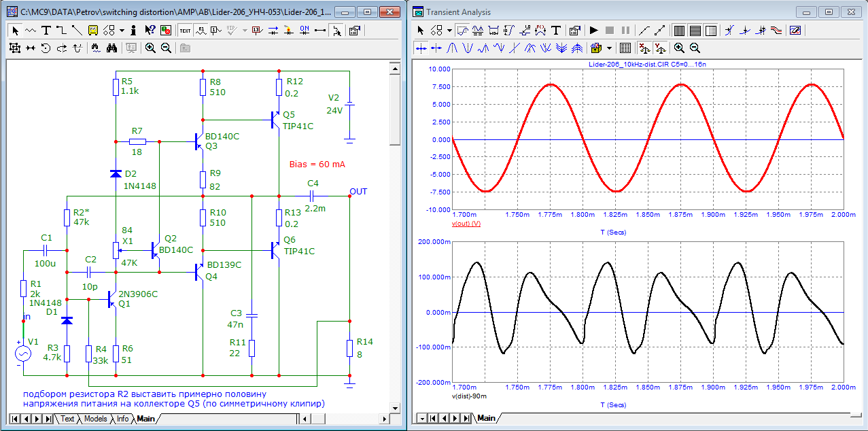This screenshot has height=431, width=868.
Task: Click the v(out) (V) plot label
Action: (x=466, y=223)
